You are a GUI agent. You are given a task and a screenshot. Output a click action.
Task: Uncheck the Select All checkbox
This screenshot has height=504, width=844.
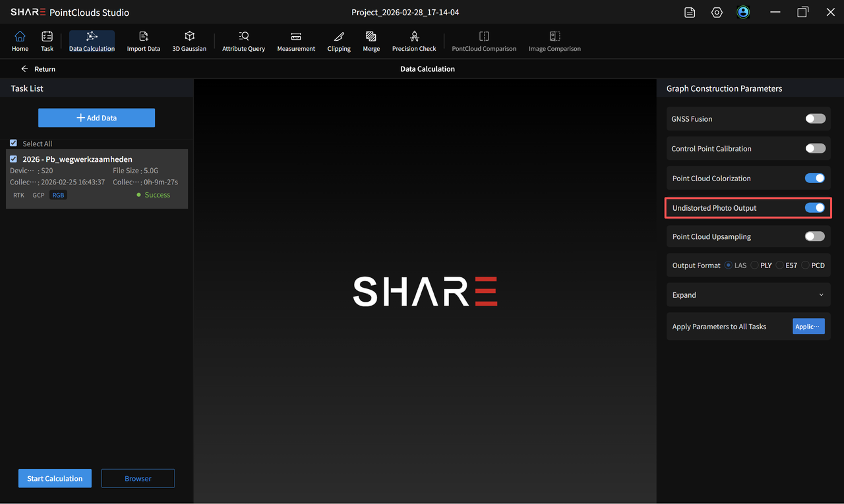click(x=13, y=143)
